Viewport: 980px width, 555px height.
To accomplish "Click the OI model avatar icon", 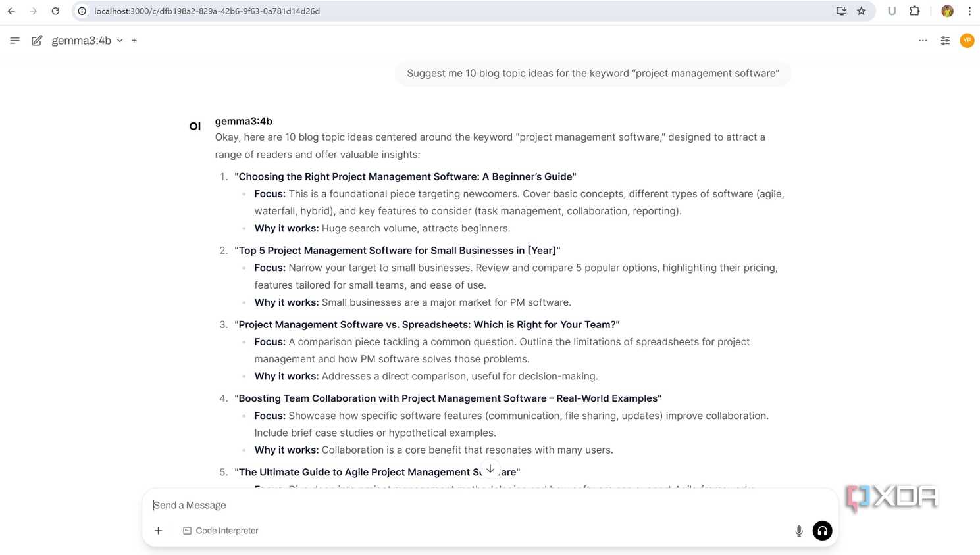I will (x=195, y=126).
